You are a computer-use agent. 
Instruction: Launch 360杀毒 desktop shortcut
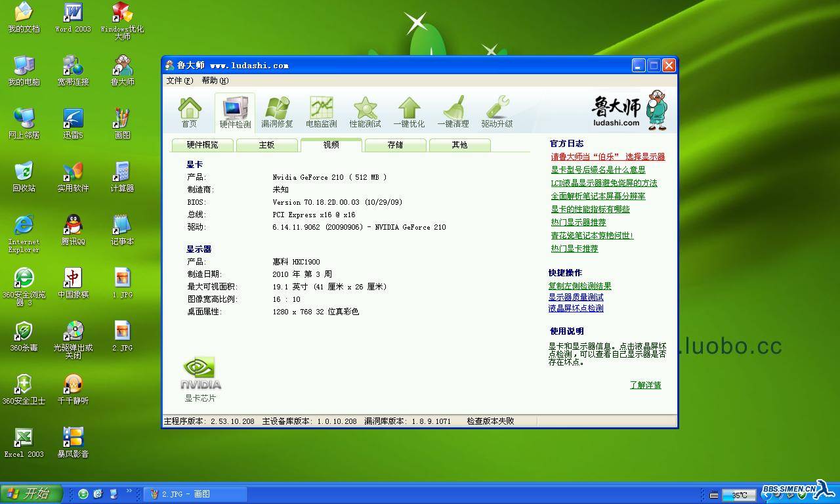coord(24,337)
